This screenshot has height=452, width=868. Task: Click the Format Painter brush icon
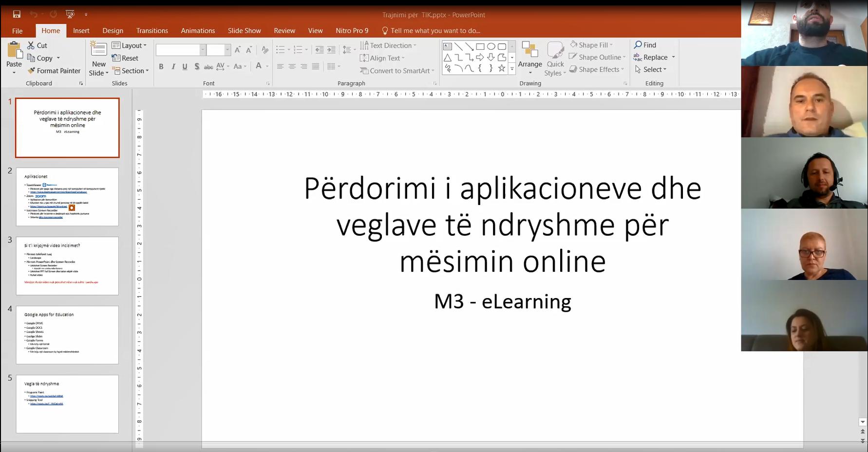[31, 71]
